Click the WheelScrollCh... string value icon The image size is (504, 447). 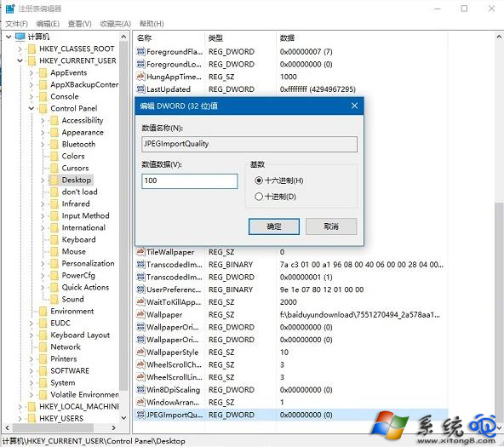140,364
